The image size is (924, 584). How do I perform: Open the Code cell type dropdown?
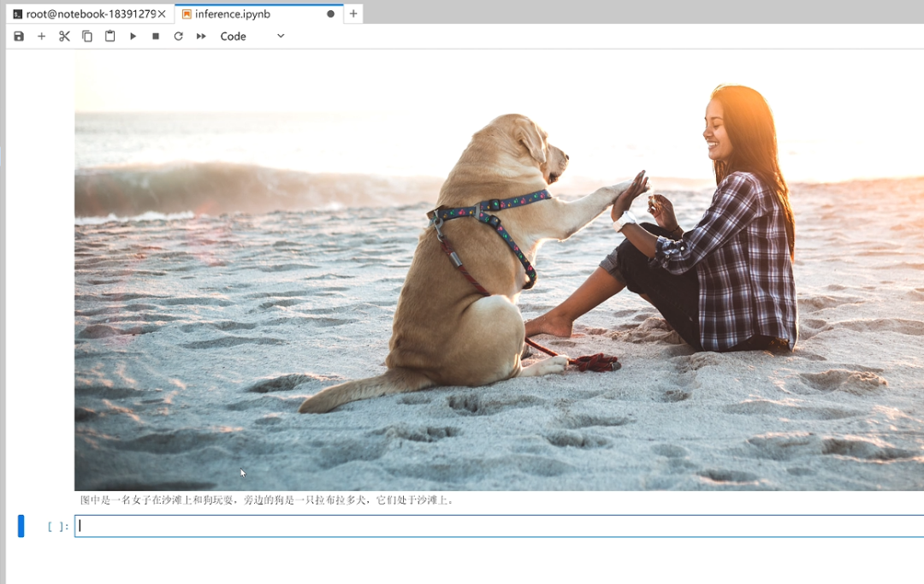[252, 36]
